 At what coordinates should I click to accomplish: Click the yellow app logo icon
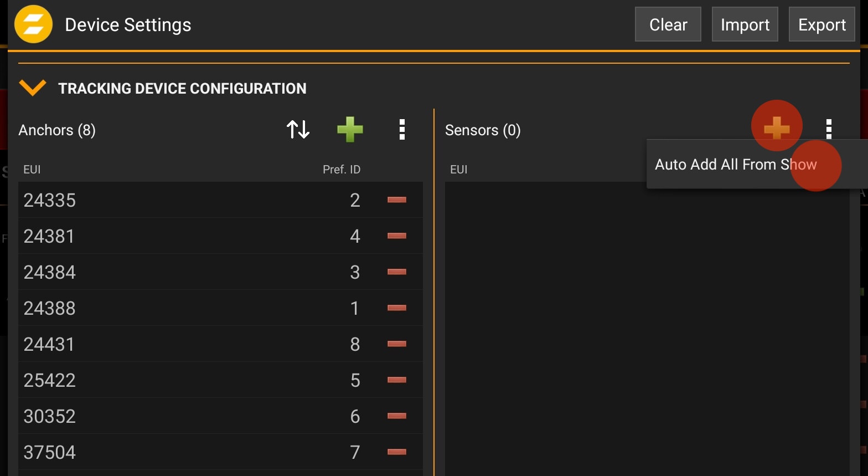(x=33, y=24)
